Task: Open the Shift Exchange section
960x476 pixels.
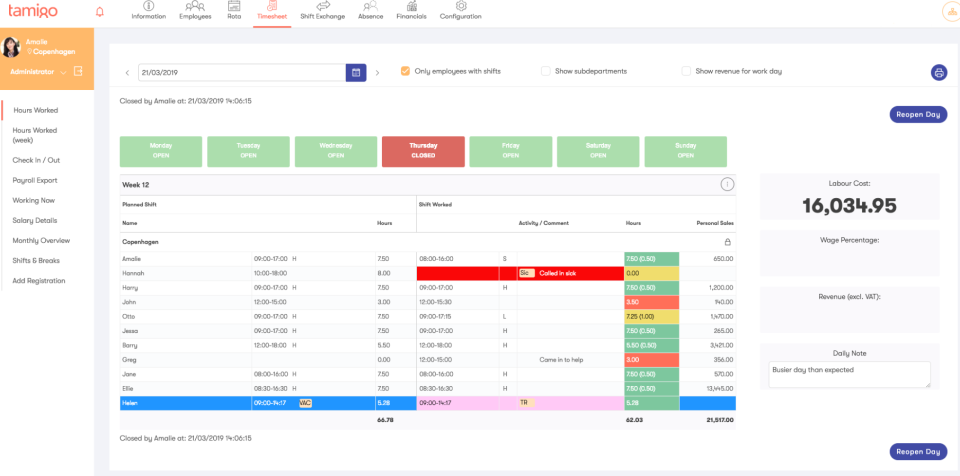Action: (322, 11)
